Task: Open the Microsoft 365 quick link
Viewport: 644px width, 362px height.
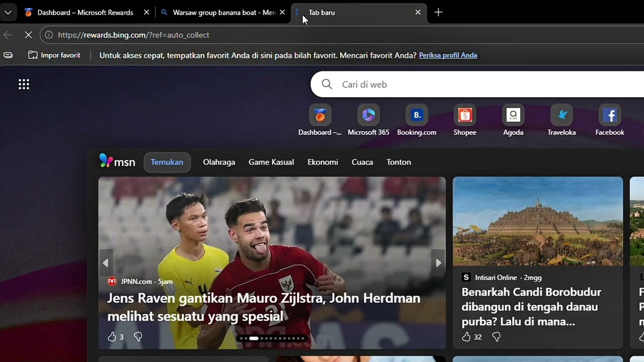Action: [x=368, y=121]
